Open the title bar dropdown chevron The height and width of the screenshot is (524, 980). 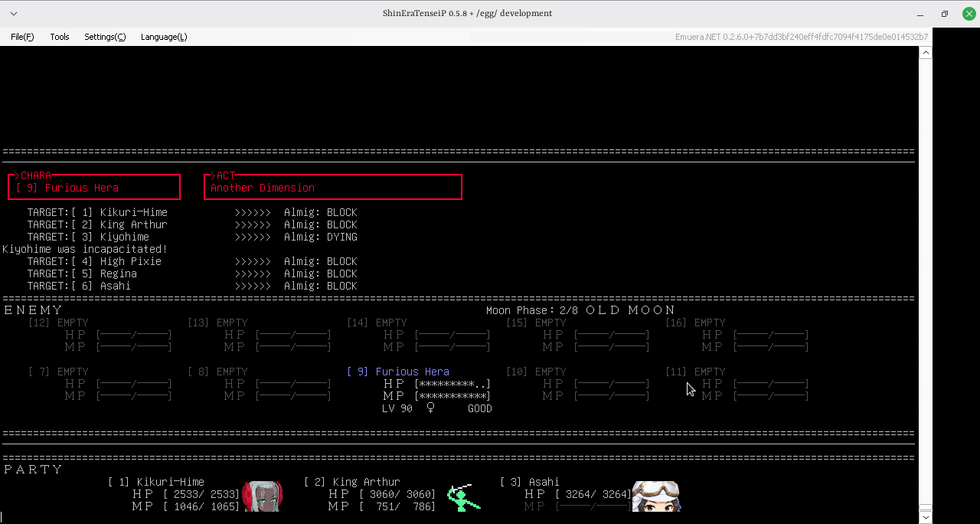coord(14,14)
